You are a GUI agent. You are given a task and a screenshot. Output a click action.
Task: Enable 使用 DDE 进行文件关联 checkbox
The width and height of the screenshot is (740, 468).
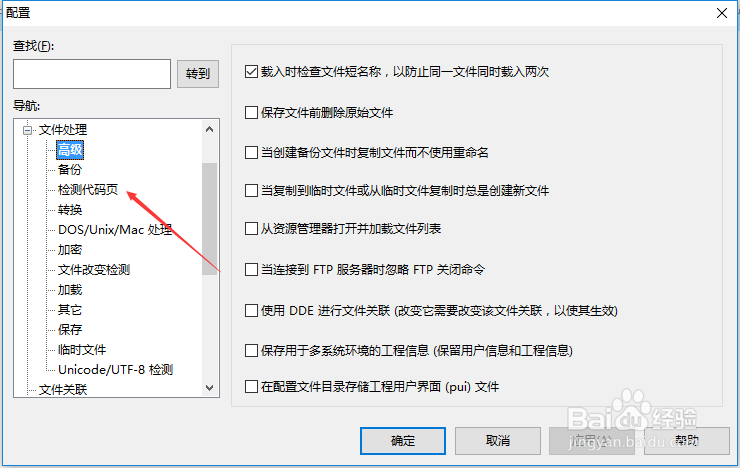tap(251, 311)
